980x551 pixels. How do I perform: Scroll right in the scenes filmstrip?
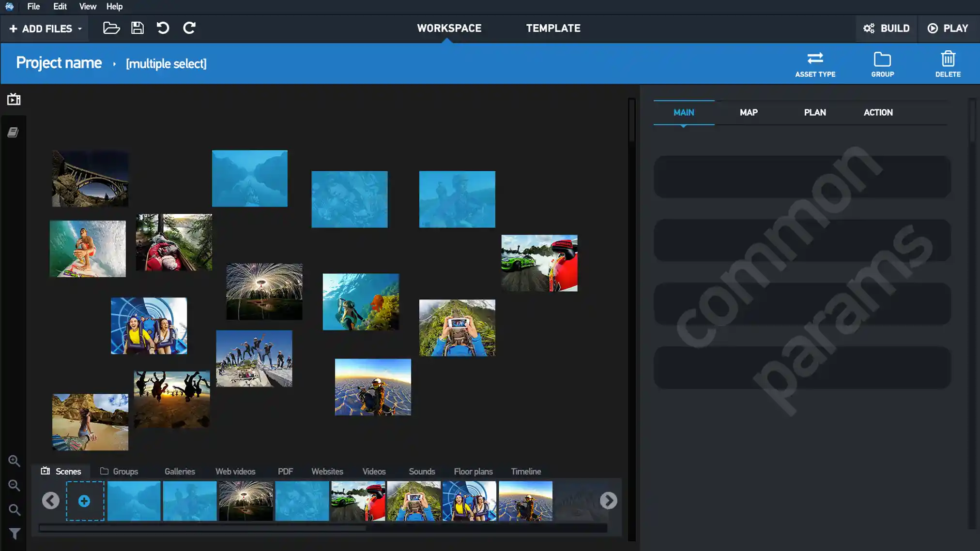[608, 501]
